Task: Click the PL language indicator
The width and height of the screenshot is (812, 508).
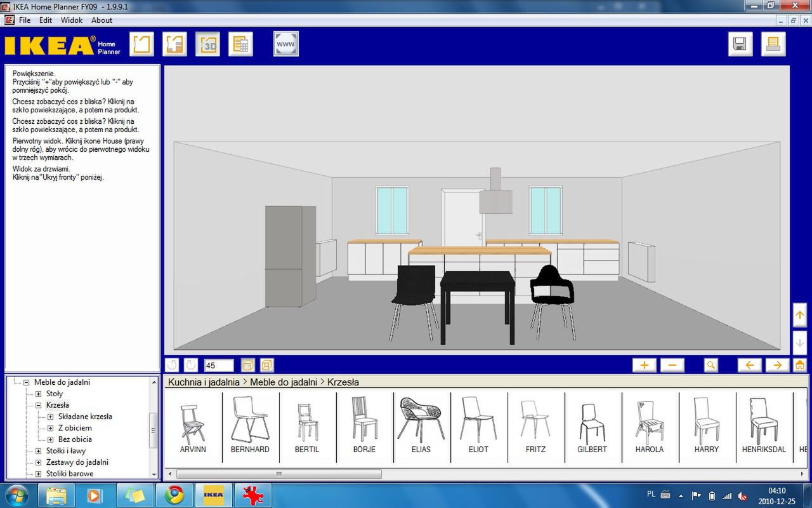Action: pyautogui.click(x=651, y=493)
